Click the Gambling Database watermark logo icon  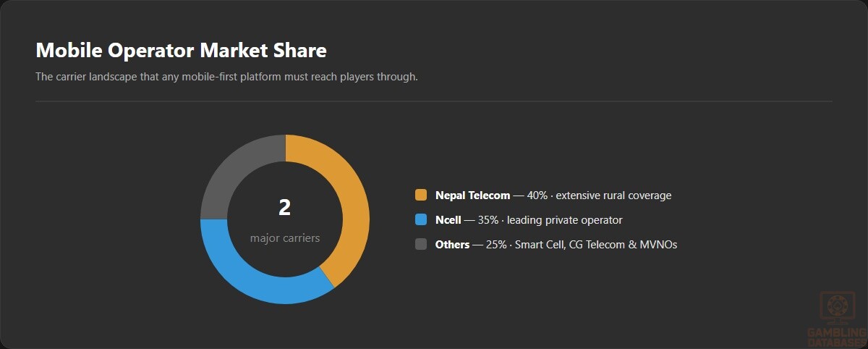click(838, 308)
